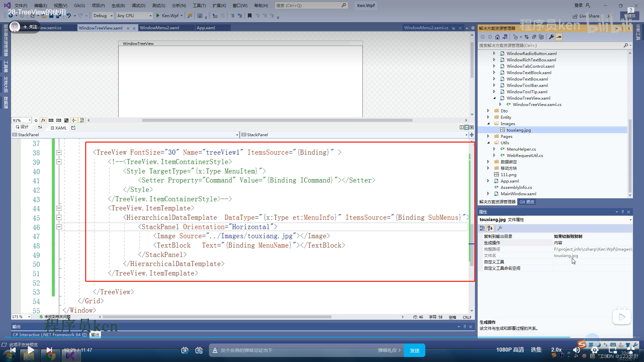Viewport: 644px width, 362px height.
Task: Expand the Dto folder
Action: point(488,111)
